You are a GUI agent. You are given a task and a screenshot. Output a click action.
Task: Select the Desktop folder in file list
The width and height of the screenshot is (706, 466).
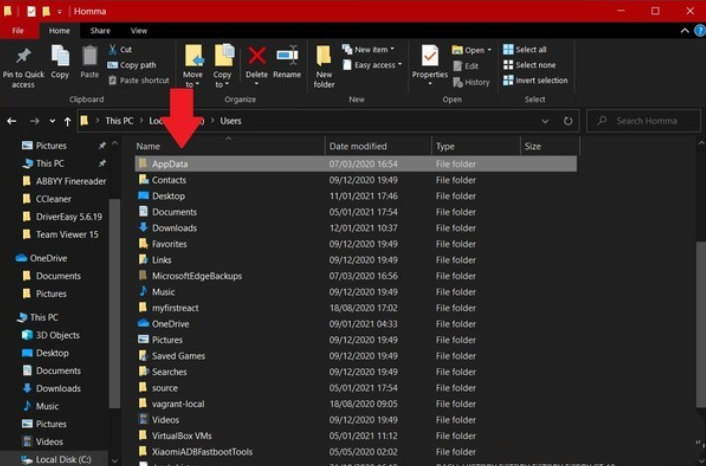click(x=355, y=196)
